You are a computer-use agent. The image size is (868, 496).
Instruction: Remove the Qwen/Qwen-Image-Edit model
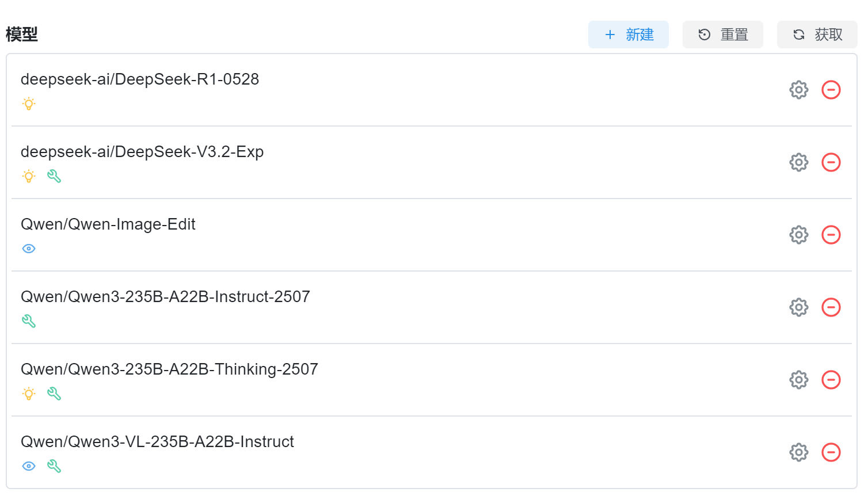831,235
